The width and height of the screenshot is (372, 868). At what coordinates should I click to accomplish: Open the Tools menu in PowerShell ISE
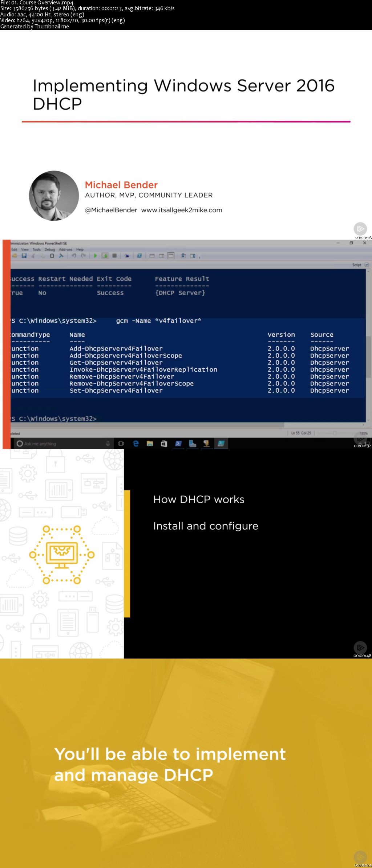pos(36,249)
